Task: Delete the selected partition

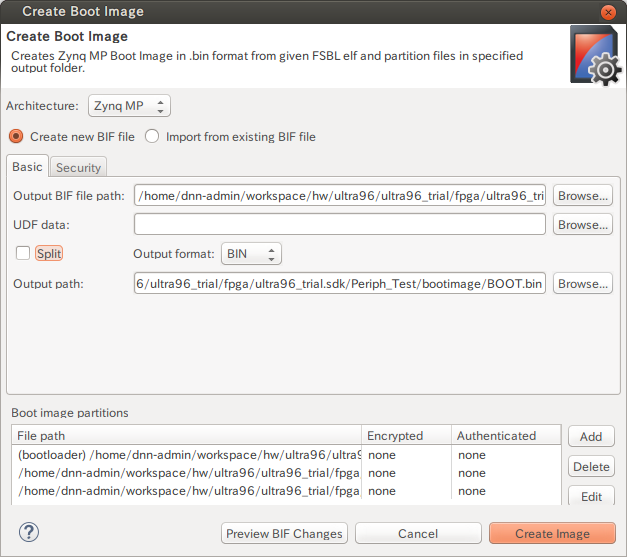Action: click(x=591, y=467)
